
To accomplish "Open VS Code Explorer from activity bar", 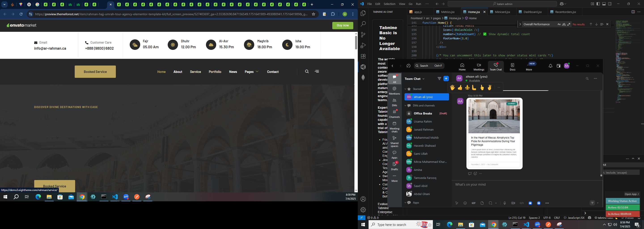I will click(363, 13).
